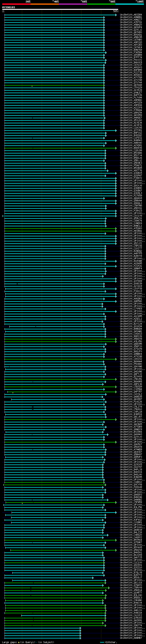Click the green alignment bar for UniRef100_B6KEV6
This screenshot has height=644, width=146.
(60, 148)
